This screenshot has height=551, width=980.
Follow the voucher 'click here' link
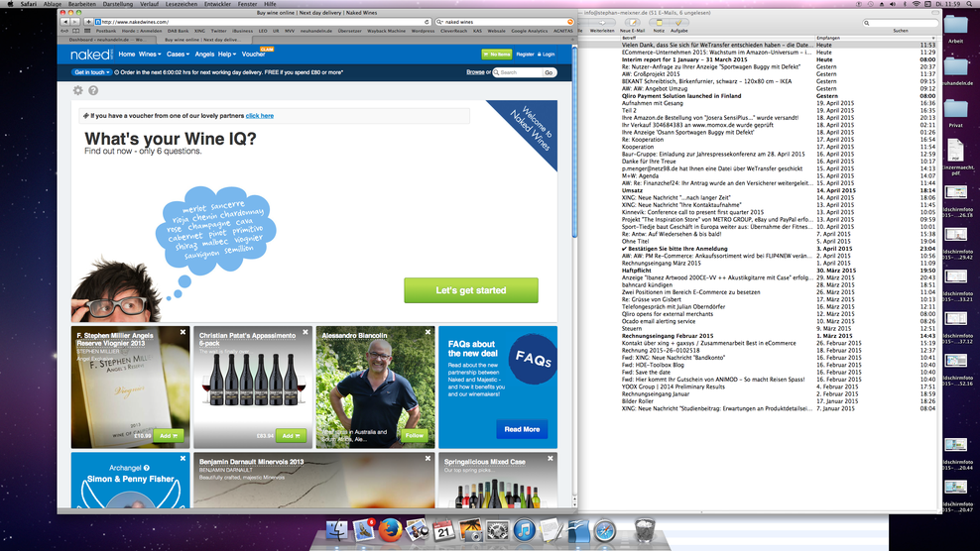[x=259, y=116]
